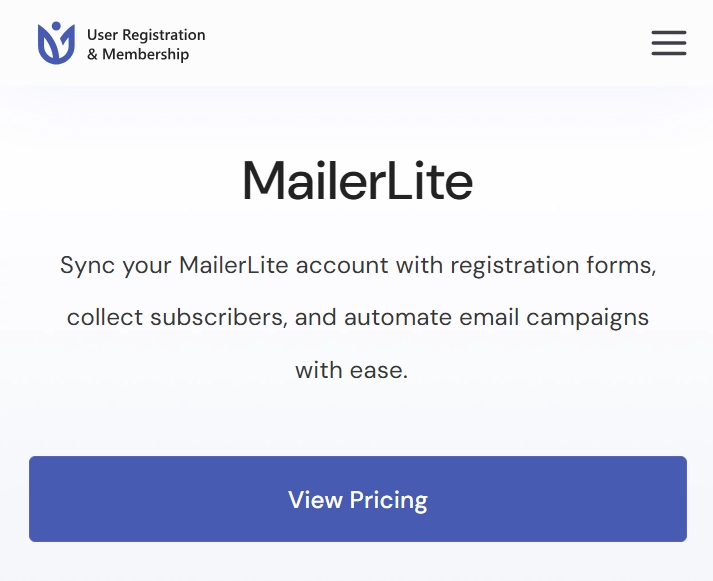Click the description line mentioning registration forms
This screenshot has width=713, height=581.
358,265
